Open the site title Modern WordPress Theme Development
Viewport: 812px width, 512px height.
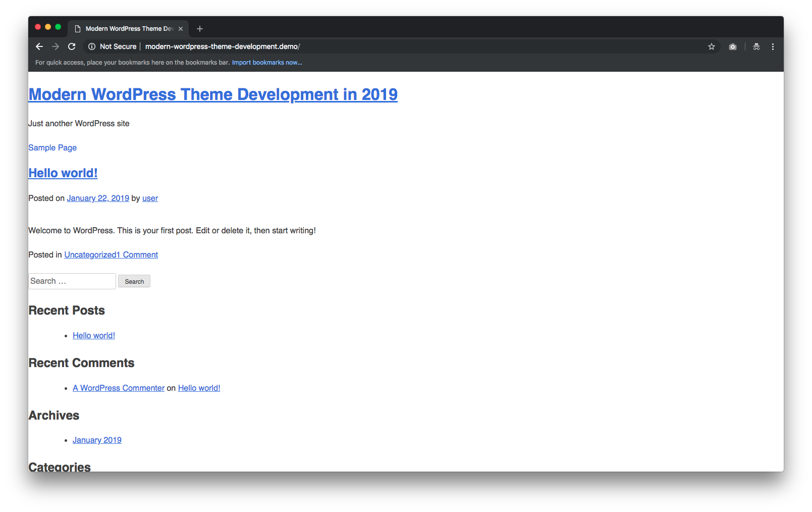(x=213, y=94)
